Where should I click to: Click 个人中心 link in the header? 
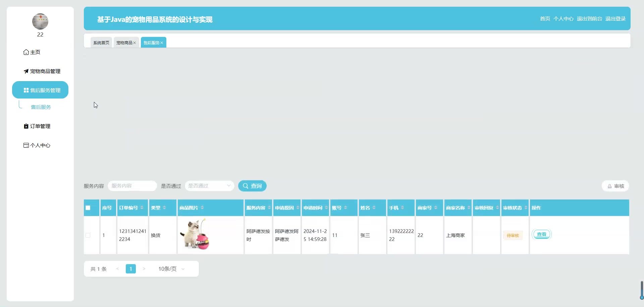pos(563,19)
